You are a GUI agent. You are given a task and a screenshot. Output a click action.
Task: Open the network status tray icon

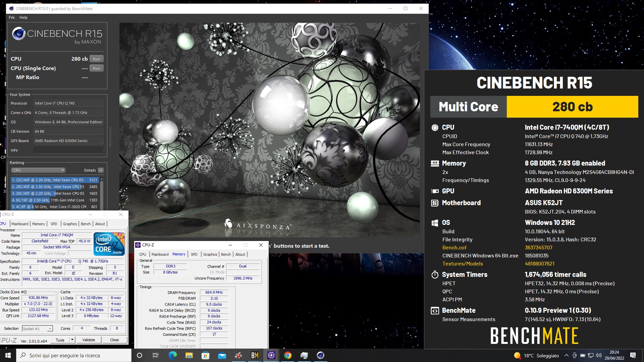click(x=591, y=355)
